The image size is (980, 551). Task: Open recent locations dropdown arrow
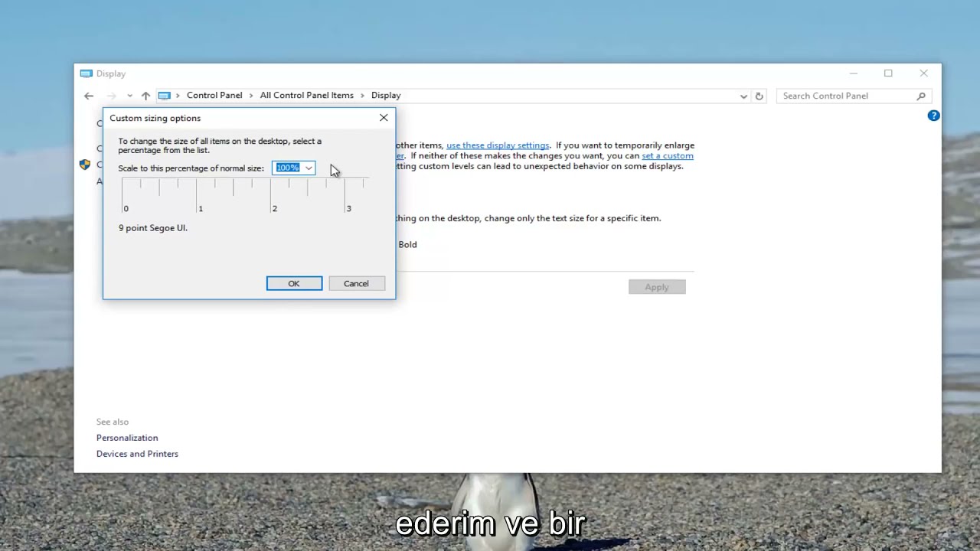tap(129, 96)
